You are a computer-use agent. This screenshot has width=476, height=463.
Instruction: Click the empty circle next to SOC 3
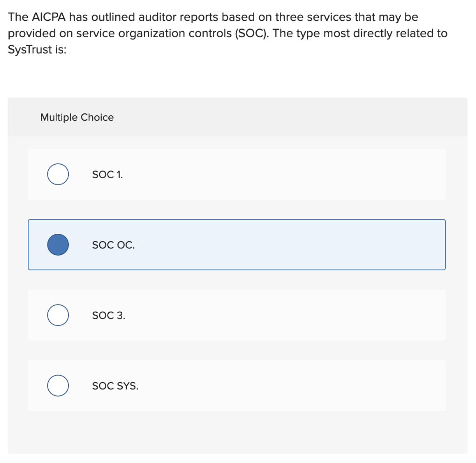click(58, 315)
